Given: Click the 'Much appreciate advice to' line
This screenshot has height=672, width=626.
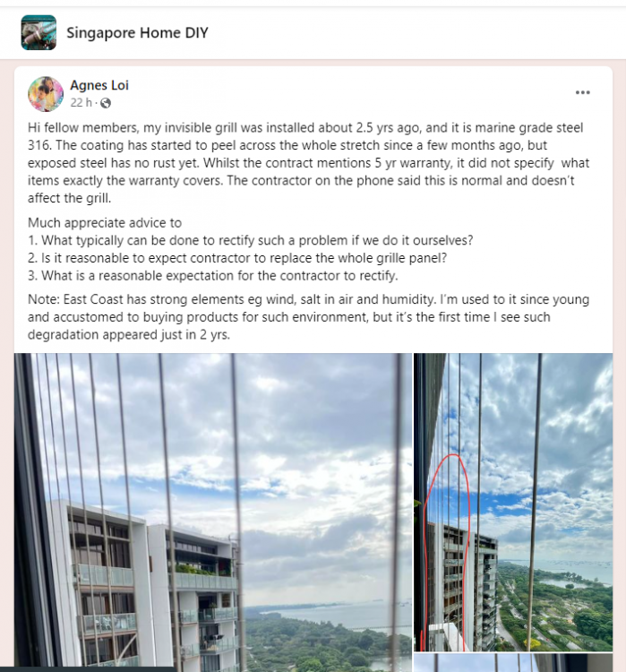Looking at the screenshot, I should 105,223.
